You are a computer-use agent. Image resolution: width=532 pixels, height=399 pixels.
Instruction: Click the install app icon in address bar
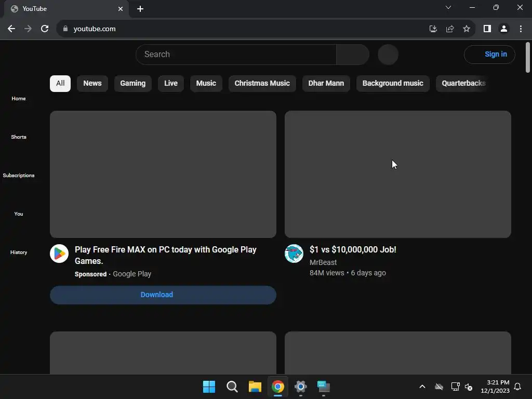point(433,29)
